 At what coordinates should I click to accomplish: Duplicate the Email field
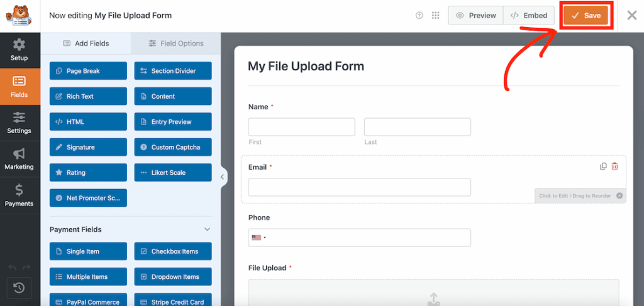pos(603,166)
